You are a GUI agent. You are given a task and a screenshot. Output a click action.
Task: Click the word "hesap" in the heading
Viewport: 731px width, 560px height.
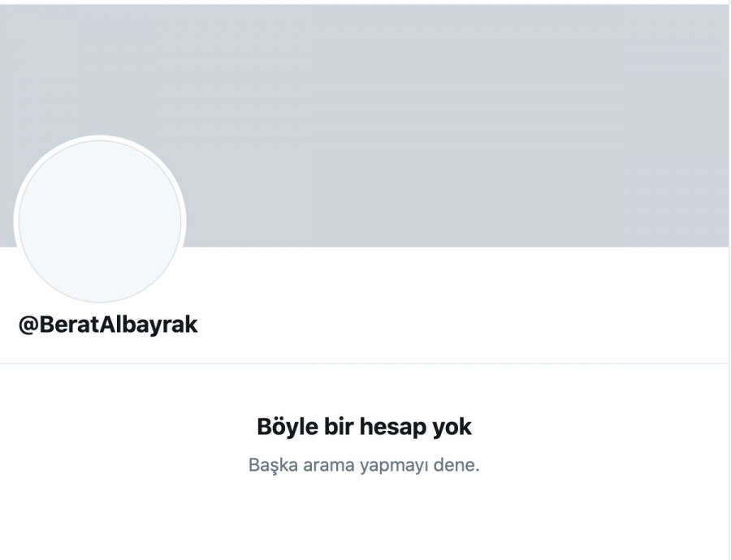393,428
